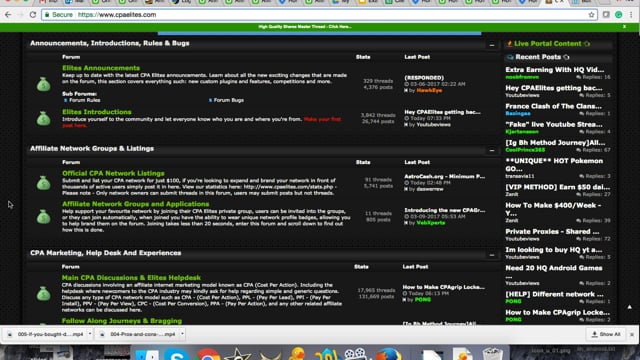Open the Elites Introductions forum
Screen dimensions: 640x360
(x=97, y=112)
